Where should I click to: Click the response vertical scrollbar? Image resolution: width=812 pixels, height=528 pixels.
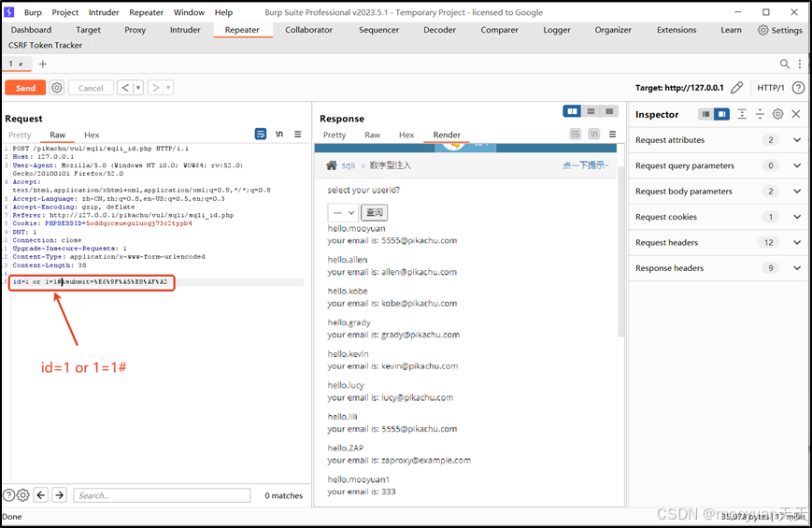pos(620,251)
